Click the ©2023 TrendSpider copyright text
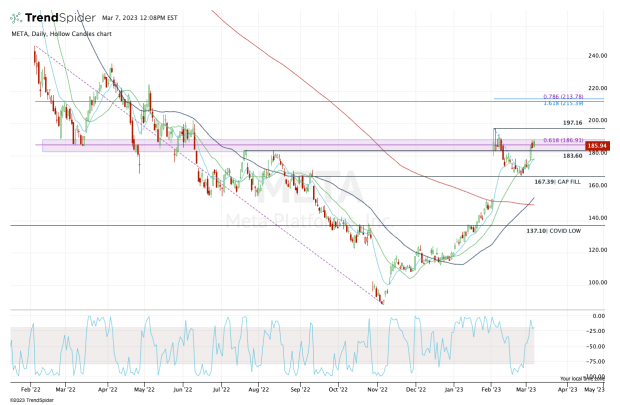This screenshot has width=620, height=405. (x=32, y=399)
